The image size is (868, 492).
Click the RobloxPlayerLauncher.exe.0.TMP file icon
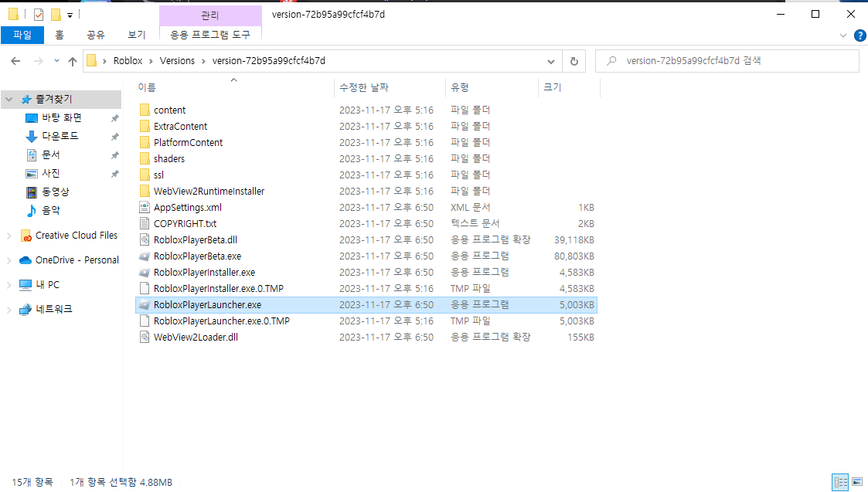(145, 321)
